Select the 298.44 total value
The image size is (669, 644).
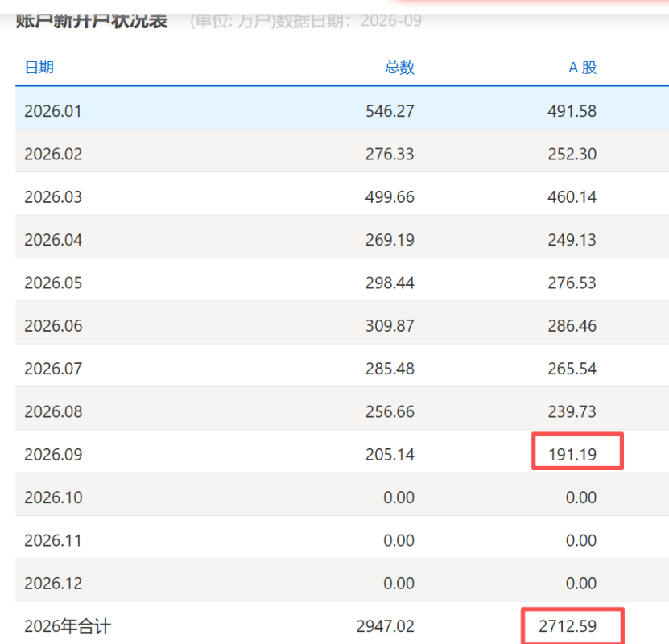tap(390, 283)
